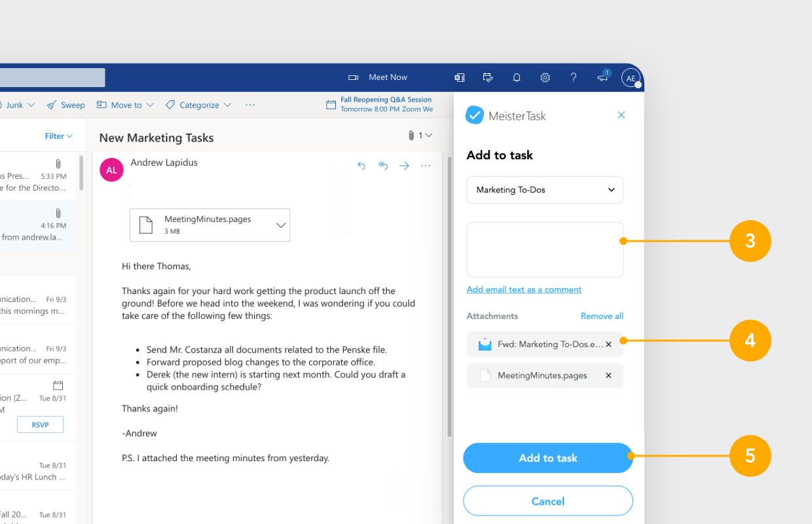Click the Outlook search box
This screenshot has width=812, height=524.
(x=52, y=77)
